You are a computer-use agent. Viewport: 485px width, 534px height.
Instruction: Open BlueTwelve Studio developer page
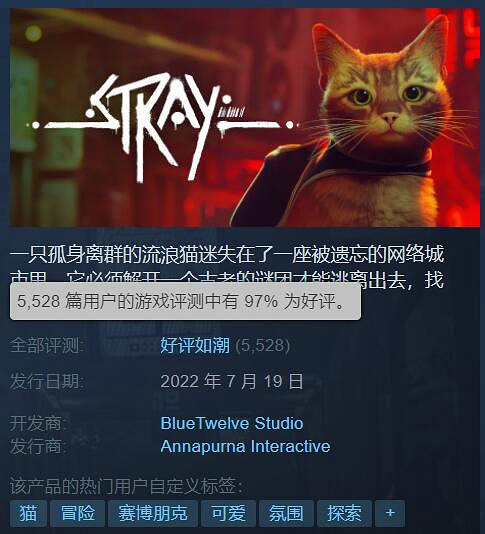(x=232, y=423)
